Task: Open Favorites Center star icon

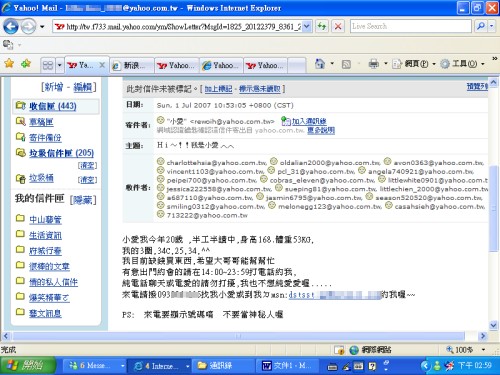Action: pyautogui.click(x=9, y=63)
